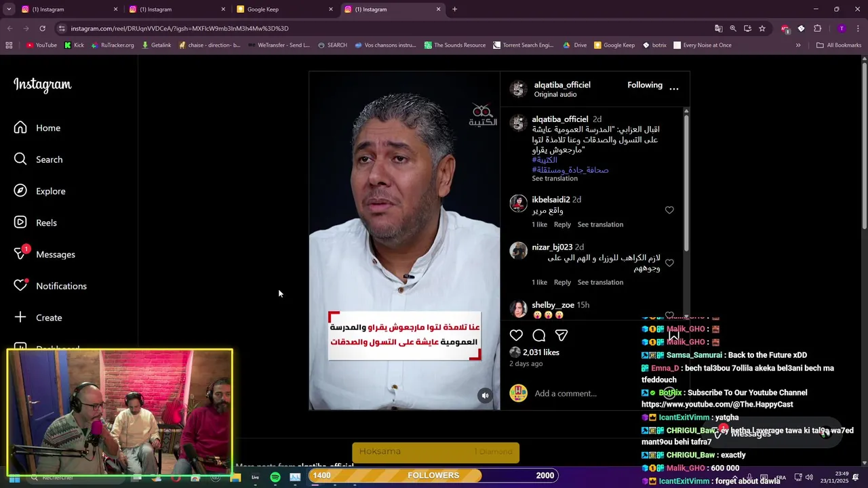Click the reel video player

click(x=404, y=241)
